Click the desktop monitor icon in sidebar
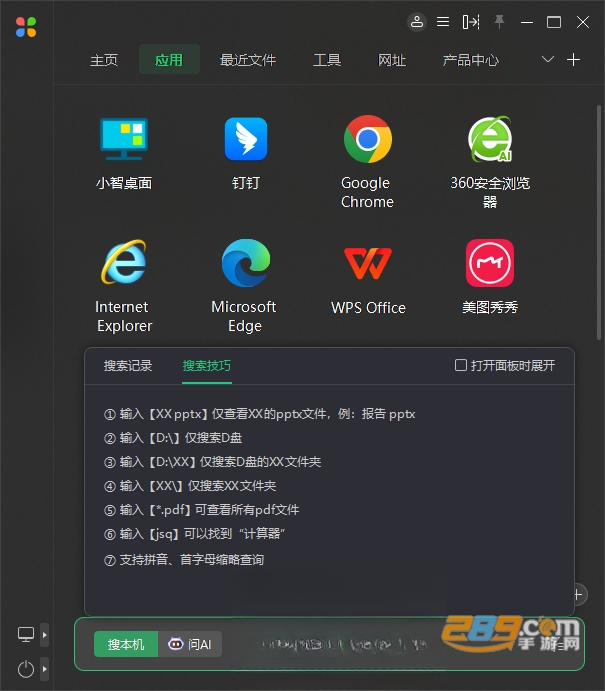This screenshot has width=605, height=691. [26, 635]
